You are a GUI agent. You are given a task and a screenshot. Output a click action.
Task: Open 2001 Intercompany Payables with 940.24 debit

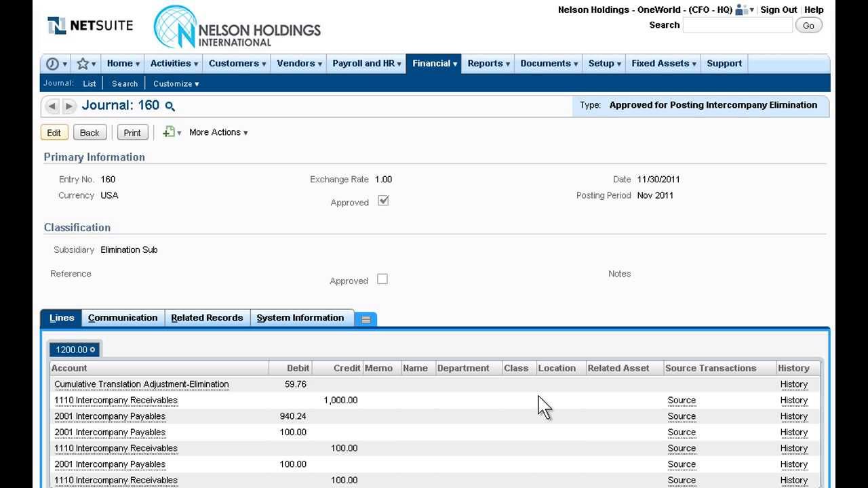coord(110,417)
